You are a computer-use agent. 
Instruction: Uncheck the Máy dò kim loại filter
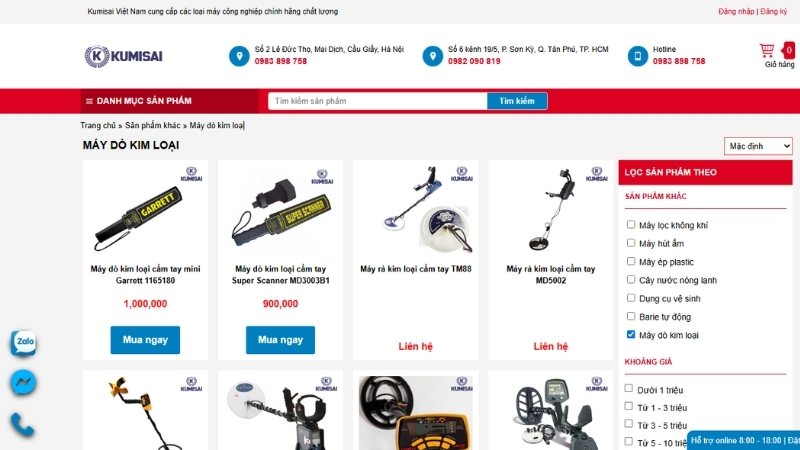[631, 335]
